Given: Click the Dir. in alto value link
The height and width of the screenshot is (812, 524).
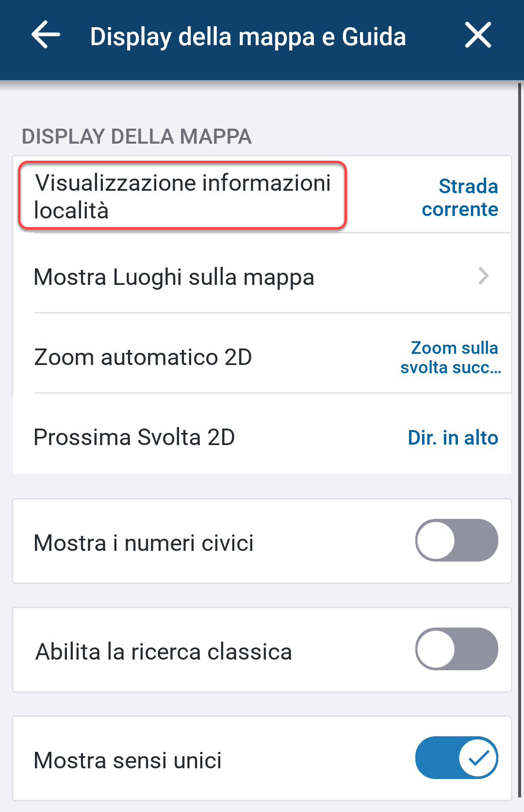Looking at the screenshot, I should coord(453,437).
